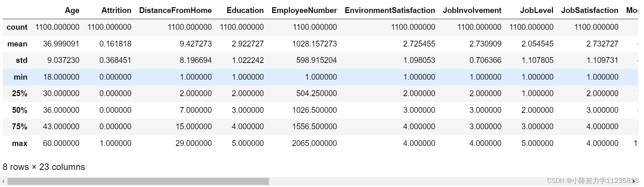
Task: Click EnvironmentSatisfaction std 1.098053
Action: click(419, 61)
